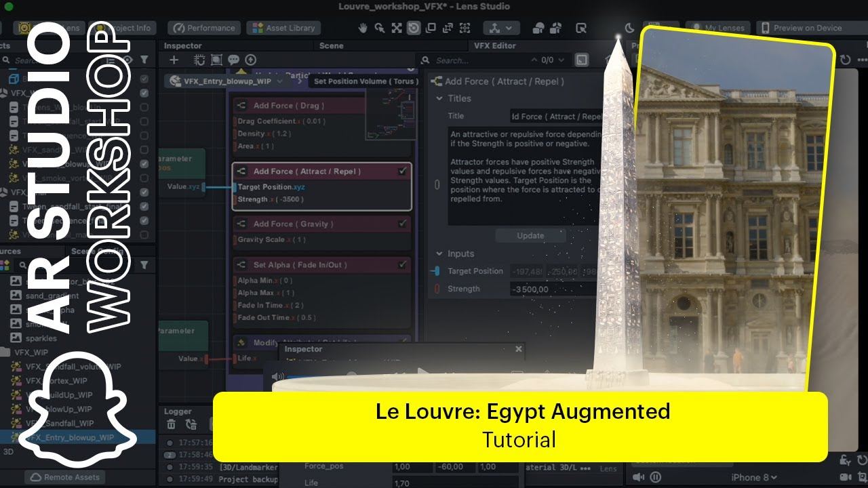868x488 pixels.
Task: Open the hierarchy layout dropdown in toolbar
Action: click(501, 28)
